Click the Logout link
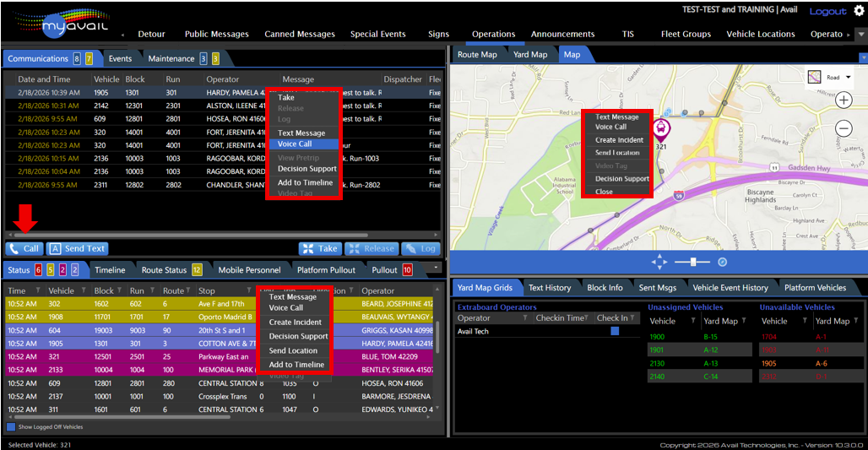 pyautogui.click(x=827, y=11)
